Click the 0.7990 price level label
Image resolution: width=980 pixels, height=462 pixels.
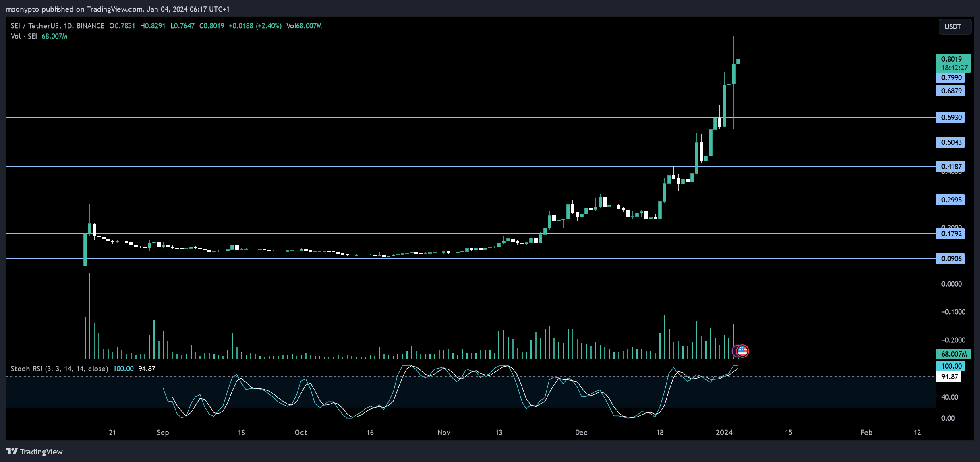[x=951, y=78]
